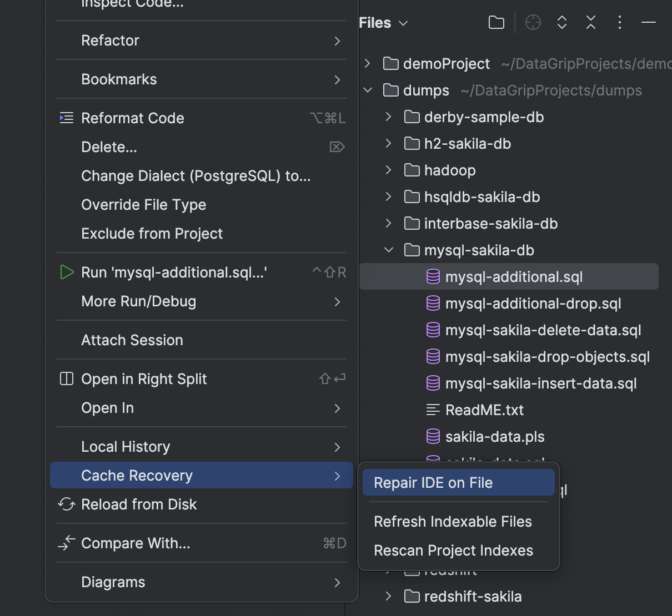The image size is (672, 616).
Task: Click the Reload from Disk refresh icon
Action: [66, 504]
